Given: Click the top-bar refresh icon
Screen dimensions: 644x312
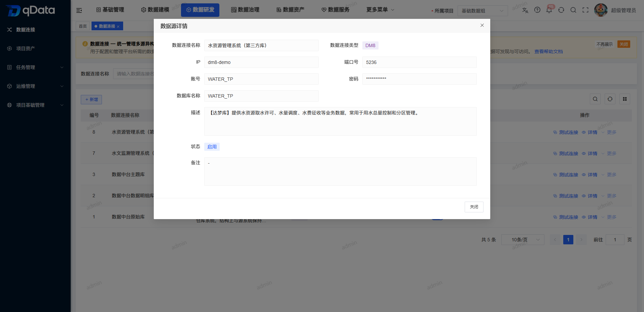Looking at the screenshot, I should pyautogui.click(x=561, y=10).
